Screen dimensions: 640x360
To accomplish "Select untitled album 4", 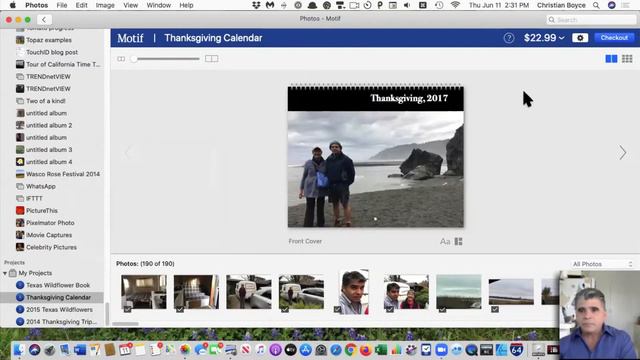I will coord(49,162).
